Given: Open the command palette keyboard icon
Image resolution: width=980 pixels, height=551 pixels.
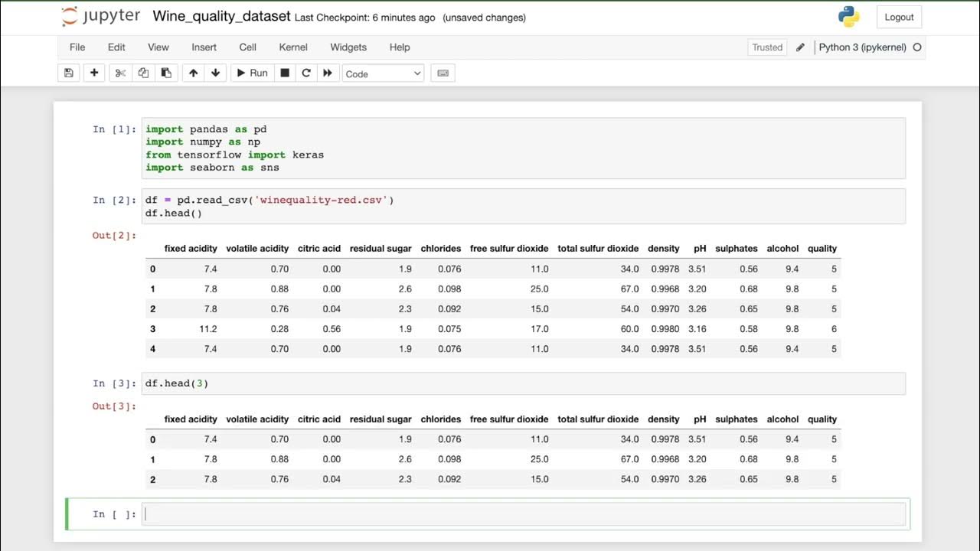Looking at the screenshot, I should tap(443, 73).
